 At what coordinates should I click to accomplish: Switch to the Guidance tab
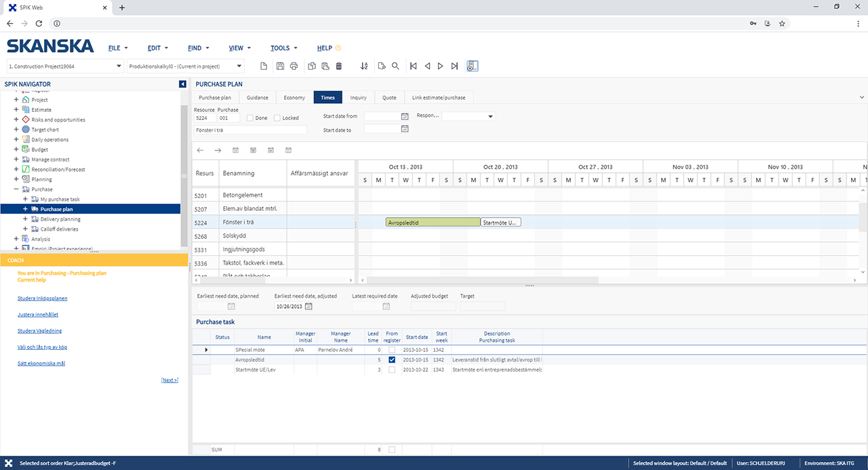pyautogui.click(x=258, y=98)
